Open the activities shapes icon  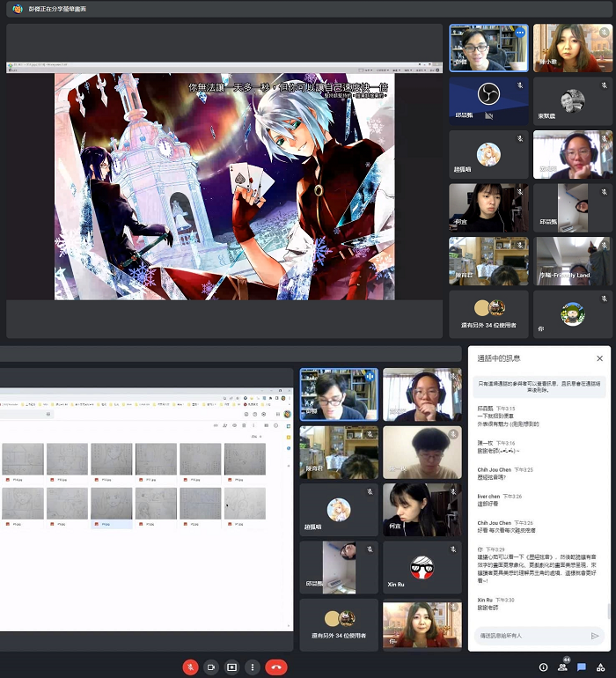(600, 667)
